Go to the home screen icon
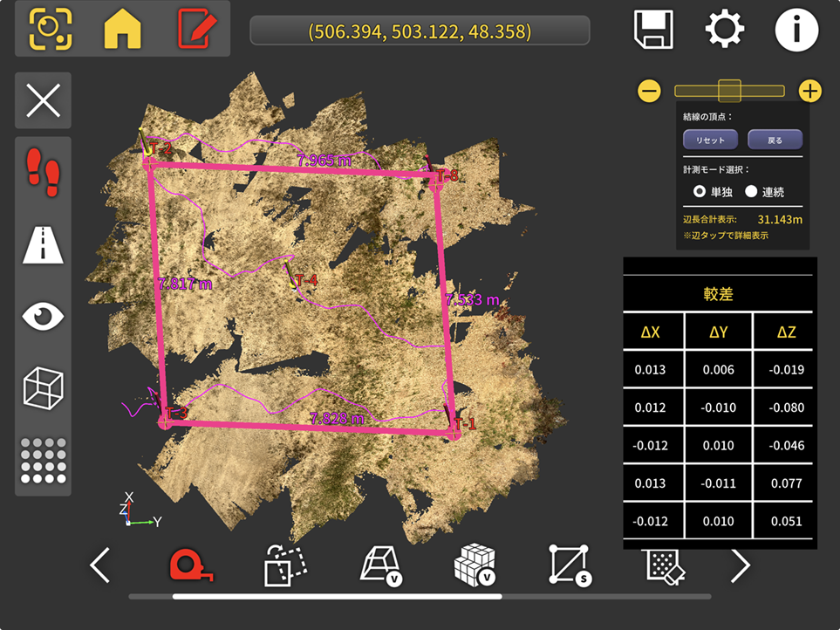 click(123, 29)
